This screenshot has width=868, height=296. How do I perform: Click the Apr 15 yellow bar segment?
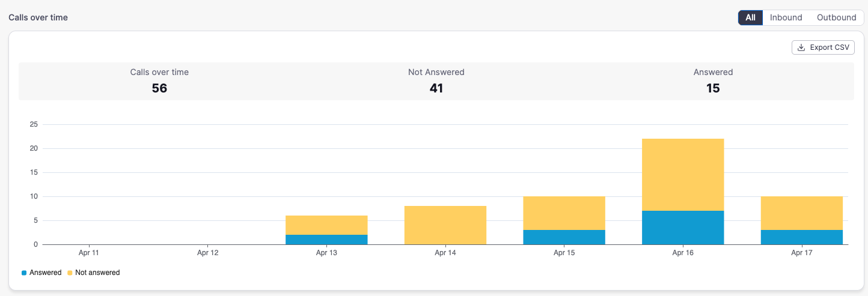coord(564,213)
